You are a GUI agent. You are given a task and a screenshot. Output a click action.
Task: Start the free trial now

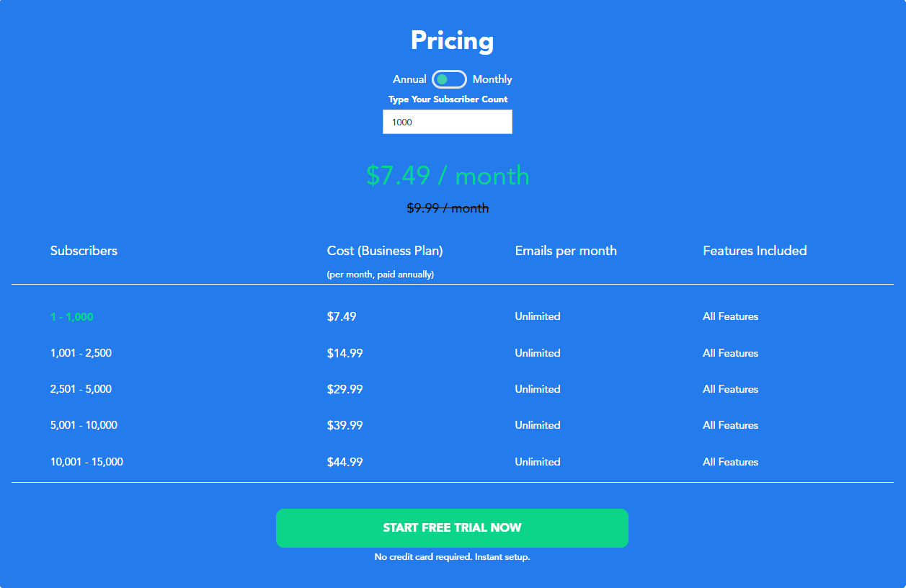tap(452, 528)
